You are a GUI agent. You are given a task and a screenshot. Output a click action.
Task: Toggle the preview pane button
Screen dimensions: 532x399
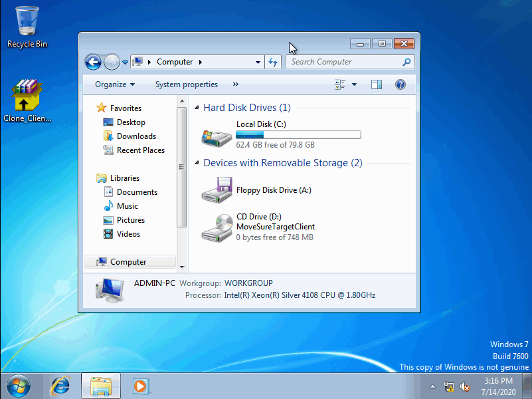[377, 84]
